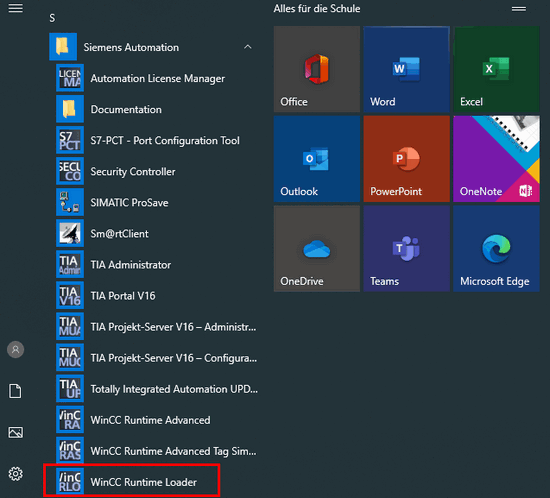Screen dimensions: 550x498
Task: Launch 'TIA Projekt-Server V16 – Administr...' text
Action: click(173, 327)
